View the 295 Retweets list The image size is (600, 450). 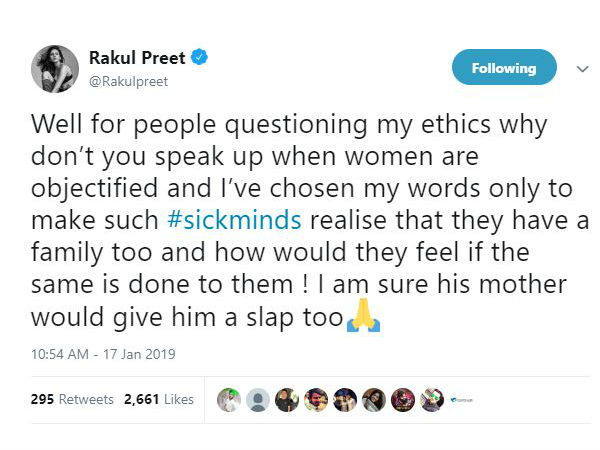[71, 399]
